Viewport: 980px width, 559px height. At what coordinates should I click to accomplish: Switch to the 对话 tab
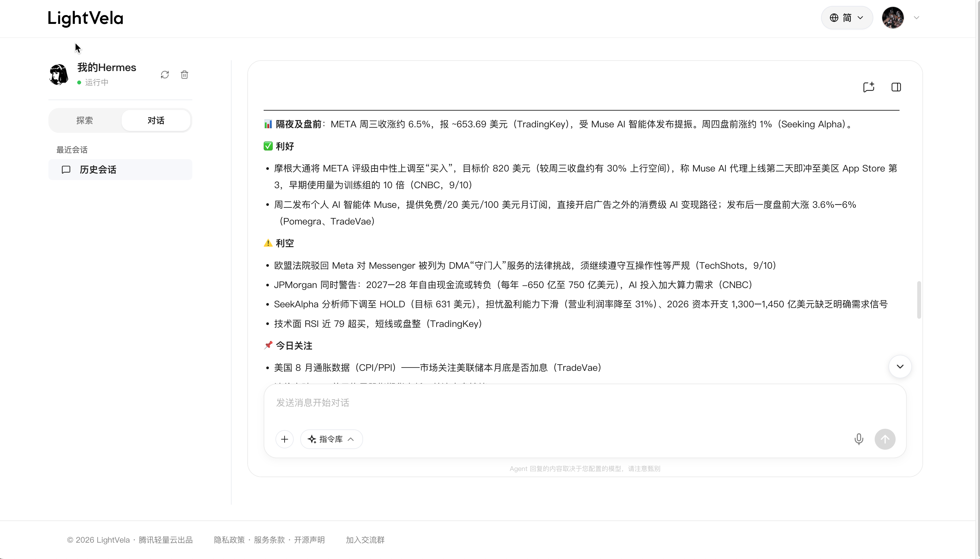[x=156, y=120]
